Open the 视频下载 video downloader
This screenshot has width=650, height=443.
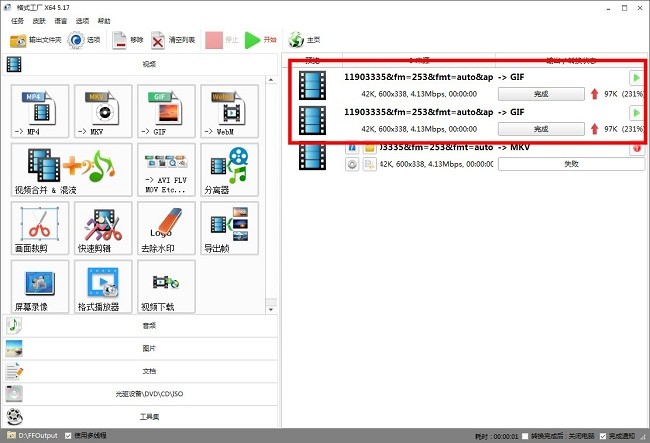pyautogui.click(x=166, y=286)
